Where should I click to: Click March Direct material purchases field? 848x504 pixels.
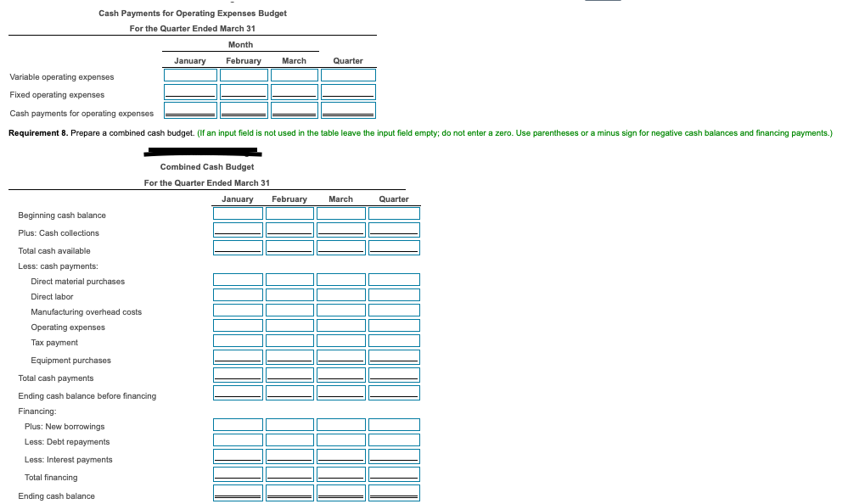coord(341,280)
